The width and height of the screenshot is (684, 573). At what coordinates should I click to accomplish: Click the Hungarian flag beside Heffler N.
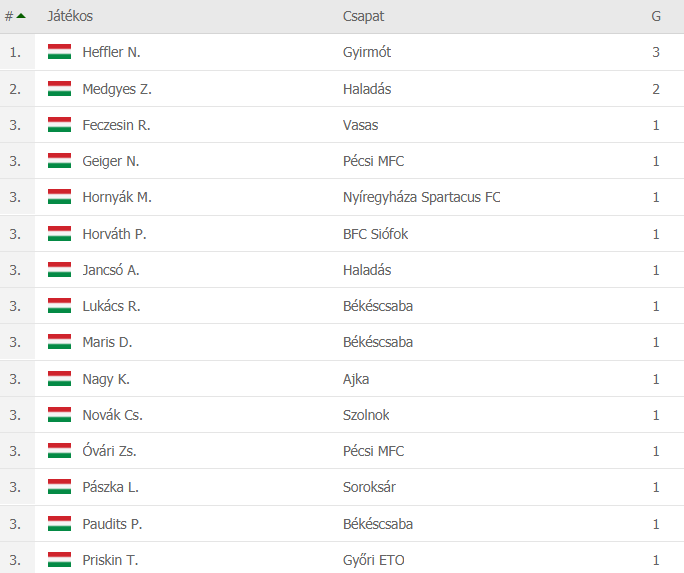point(59,52)
